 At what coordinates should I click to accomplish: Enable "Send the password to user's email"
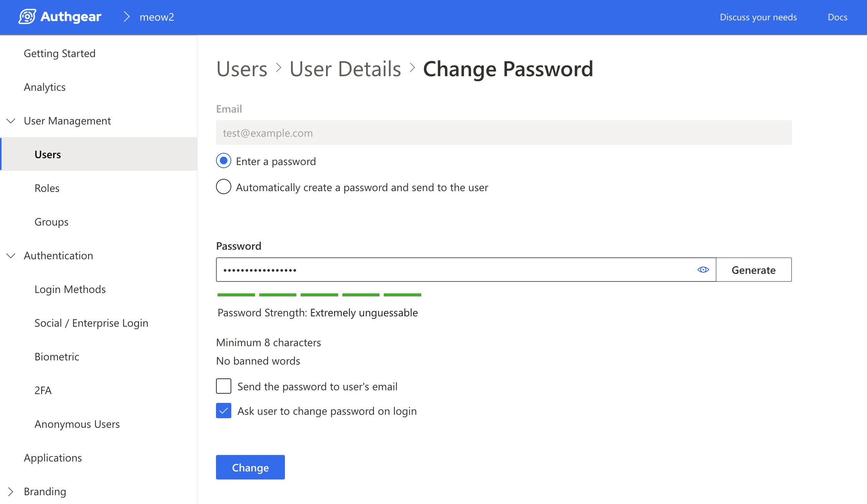224,386
